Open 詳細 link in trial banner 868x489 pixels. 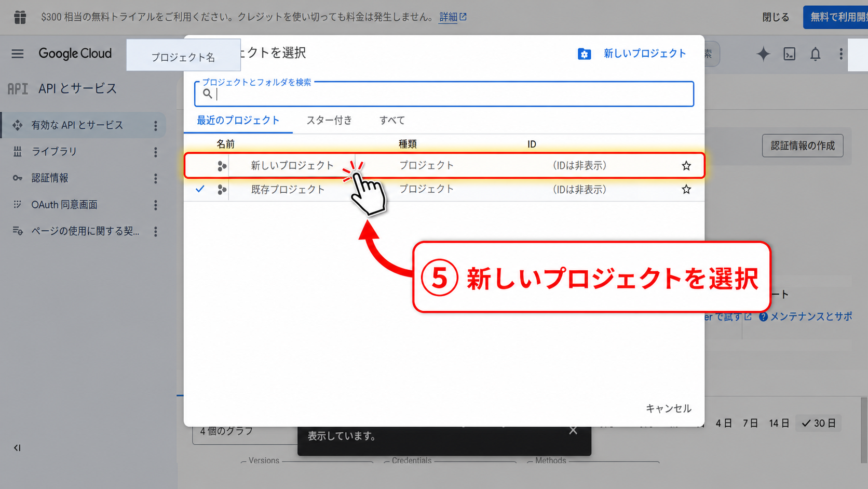453,17
